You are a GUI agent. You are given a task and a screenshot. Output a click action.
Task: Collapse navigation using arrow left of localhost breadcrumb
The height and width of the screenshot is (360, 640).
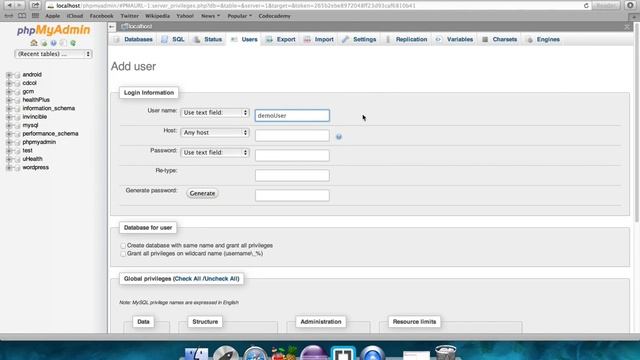pos(112,27)
